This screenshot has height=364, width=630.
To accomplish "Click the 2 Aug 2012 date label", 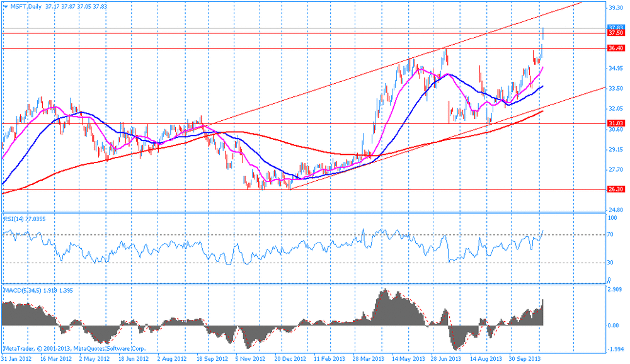I will point(172,359).
